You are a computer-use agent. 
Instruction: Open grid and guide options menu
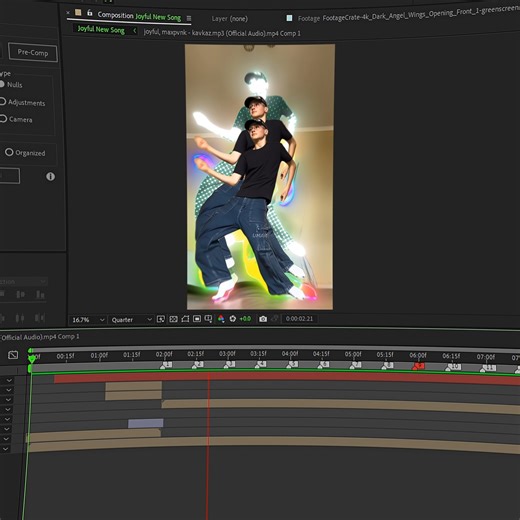coord(208,319)
